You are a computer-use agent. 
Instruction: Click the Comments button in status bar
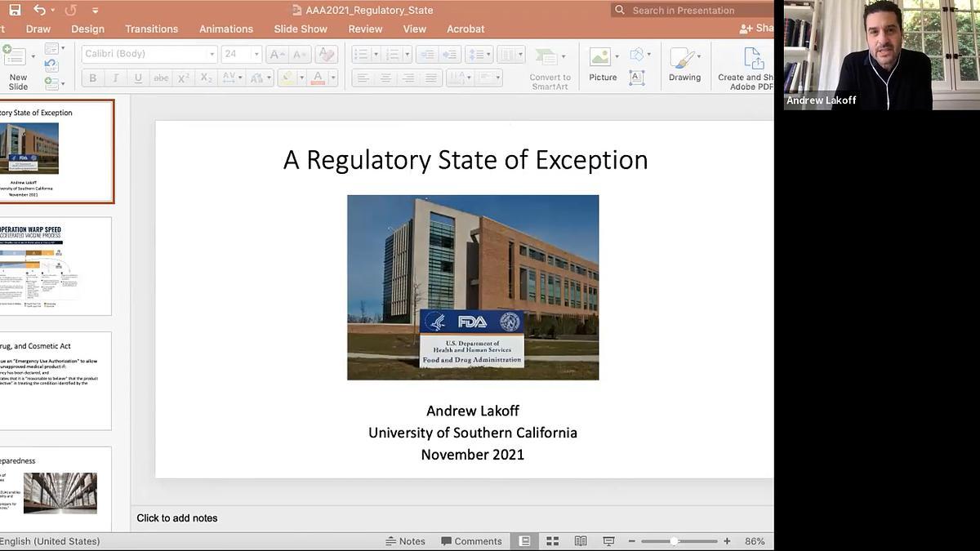click(x=471, y=541)
